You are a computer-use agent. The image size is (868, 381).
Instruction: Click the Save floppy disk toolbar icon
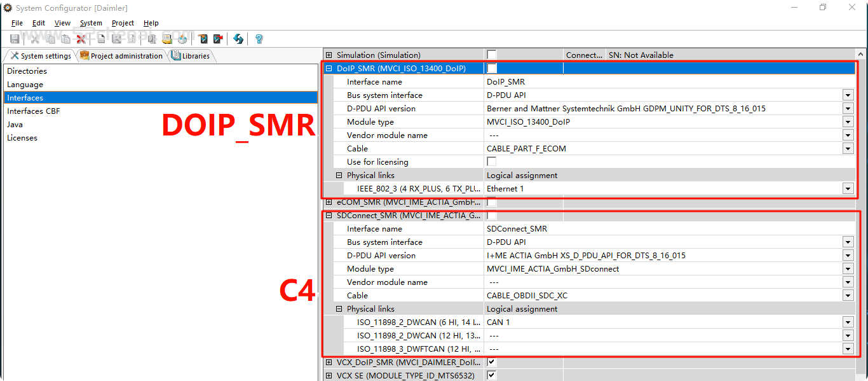click(15, 39)
